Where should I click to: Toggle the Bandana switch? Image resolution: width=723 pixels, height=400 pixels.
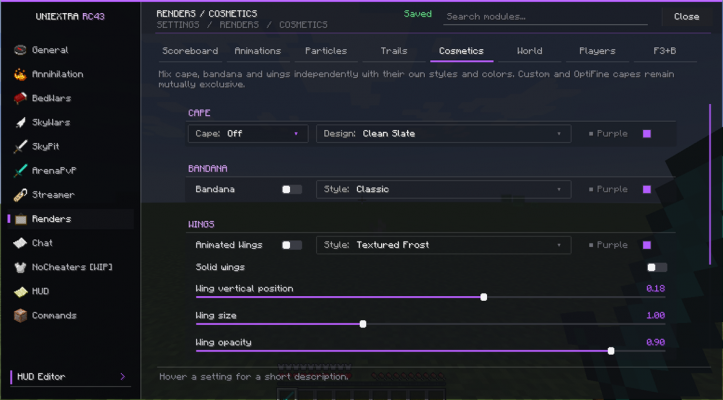(x=292, y=189)
